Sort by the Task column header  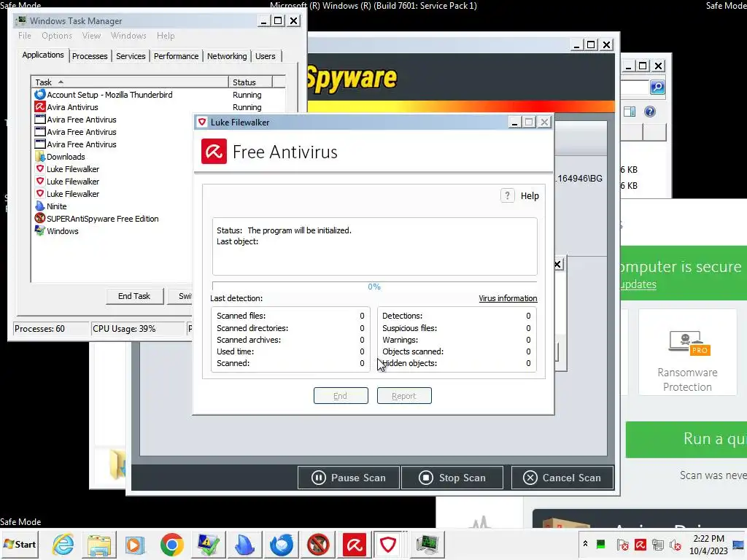tap(130, 82)
